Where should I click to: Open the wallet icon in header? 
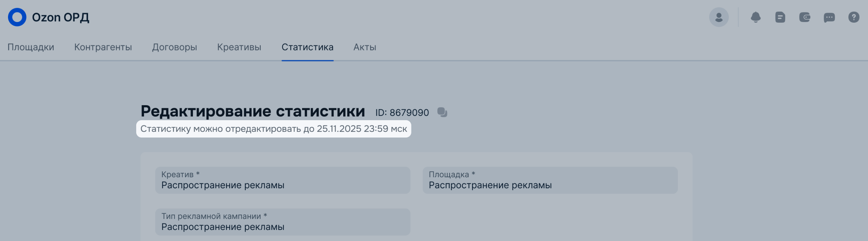[x=805, y=17]
